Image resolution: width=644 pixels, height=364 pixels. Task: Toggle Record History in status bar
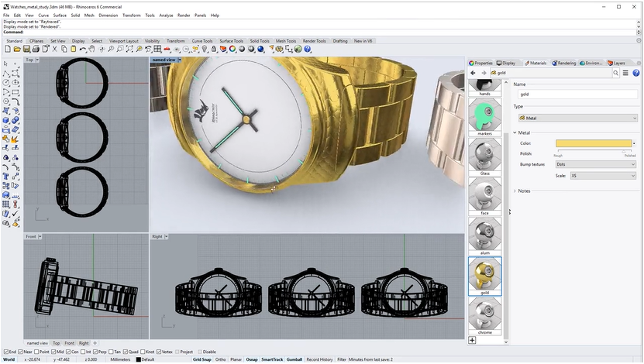pos(319,360)
